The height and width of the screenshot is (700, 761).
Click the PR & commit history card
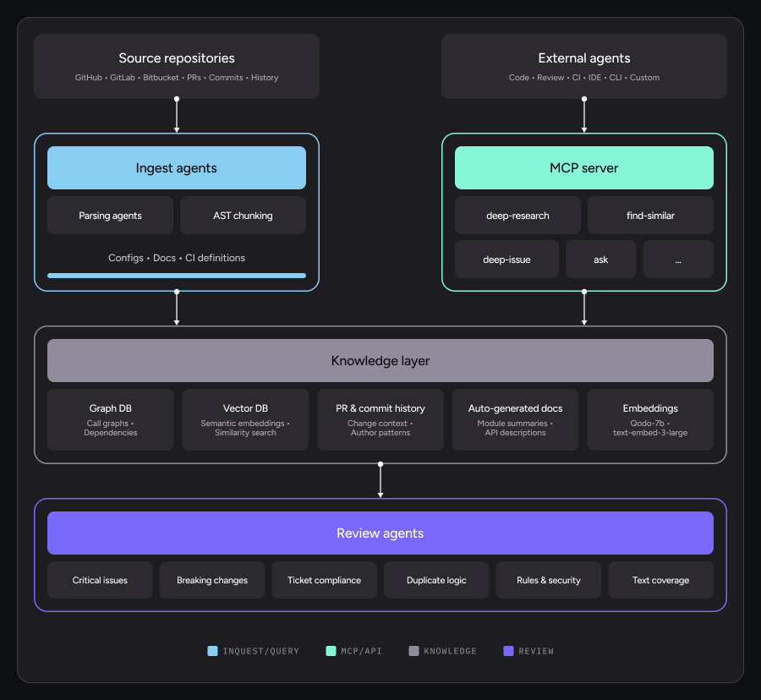click(x=380, y=419)
